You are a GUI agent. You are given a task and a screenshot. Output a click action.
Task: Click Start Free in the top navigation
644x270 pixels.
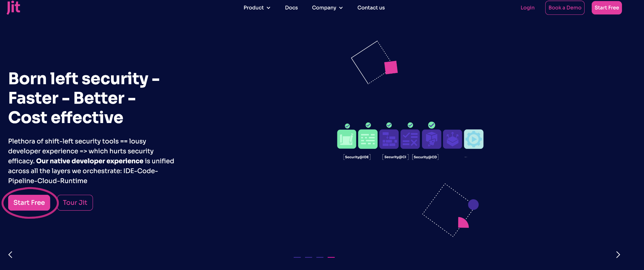coord(607,8)
